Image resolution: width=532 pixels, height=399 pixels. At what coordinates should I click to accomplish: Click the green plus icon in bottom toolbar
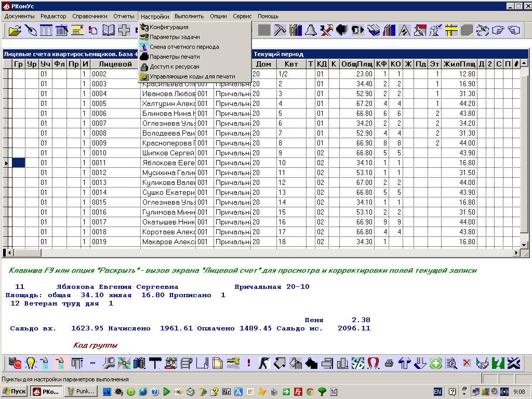[x=436, y=363]
